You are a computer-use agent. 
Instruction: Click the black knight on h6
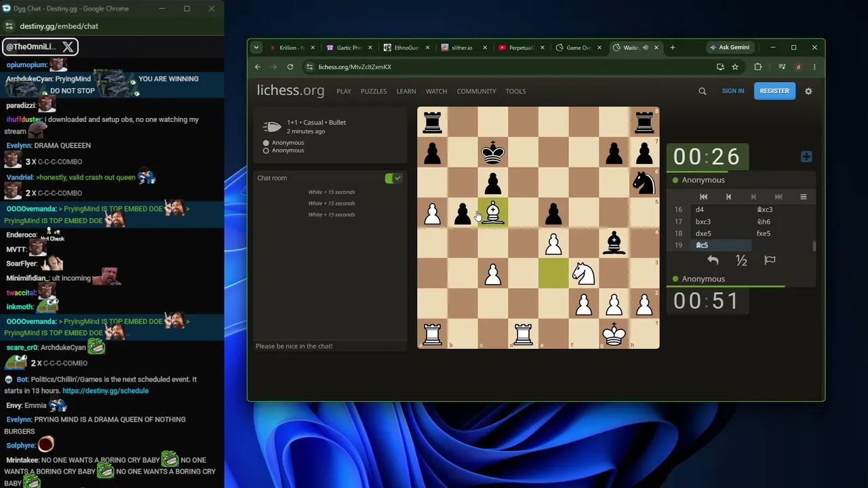[x=644, y=182]
